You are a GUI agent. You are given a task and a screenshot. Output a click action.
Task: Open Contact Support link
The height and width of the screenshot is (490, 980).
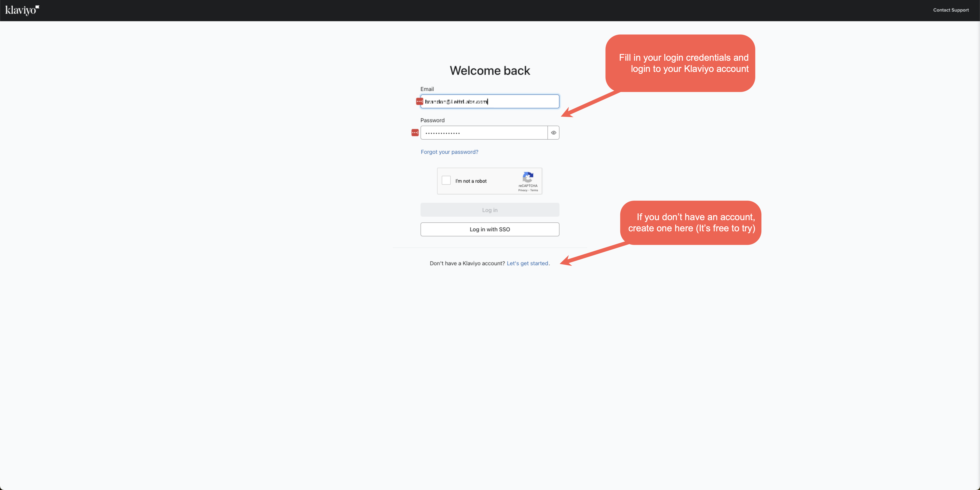coord(951,10)
